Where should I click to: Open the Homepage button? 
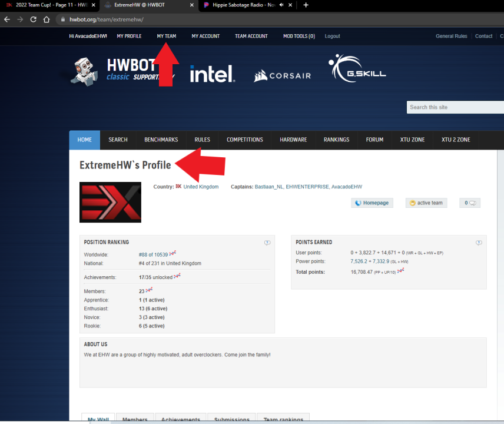point(372,203)
